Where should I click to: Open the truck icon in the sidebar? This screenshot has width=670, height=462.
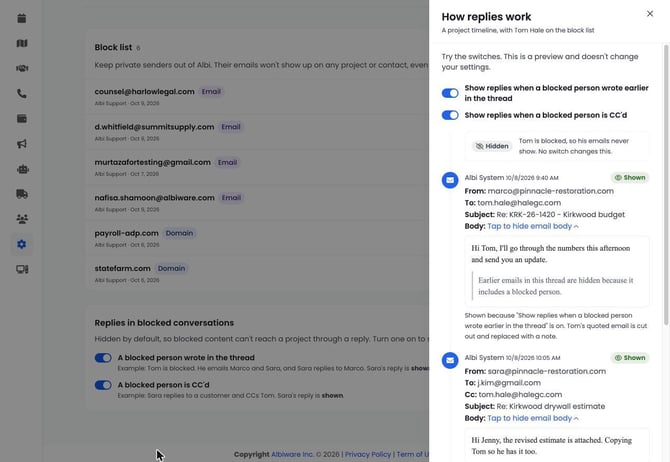22,194
